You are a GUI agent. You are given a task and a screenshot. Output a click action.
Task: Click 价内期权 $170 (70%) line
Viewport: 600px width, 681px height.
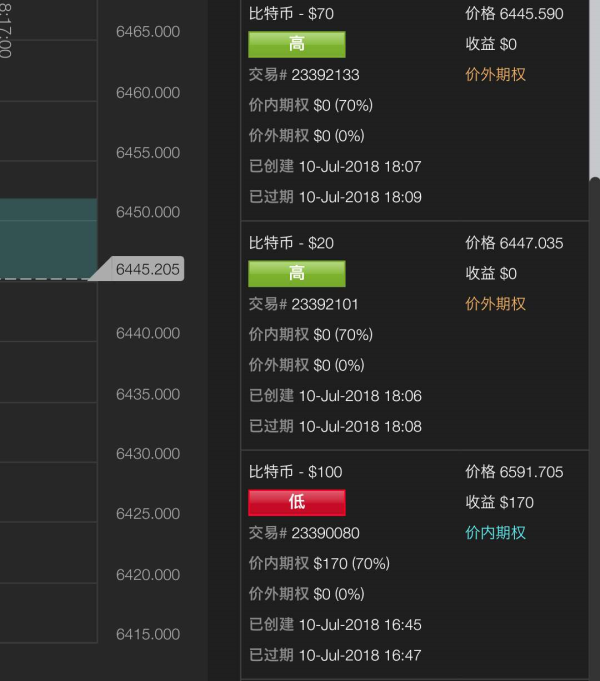[x=319, y=564]
